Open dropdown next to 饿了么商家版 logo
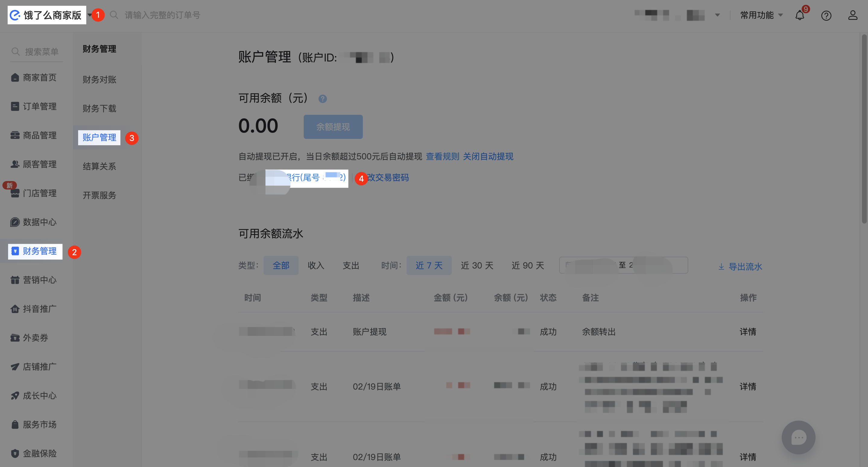 click(x=89, y=15)
